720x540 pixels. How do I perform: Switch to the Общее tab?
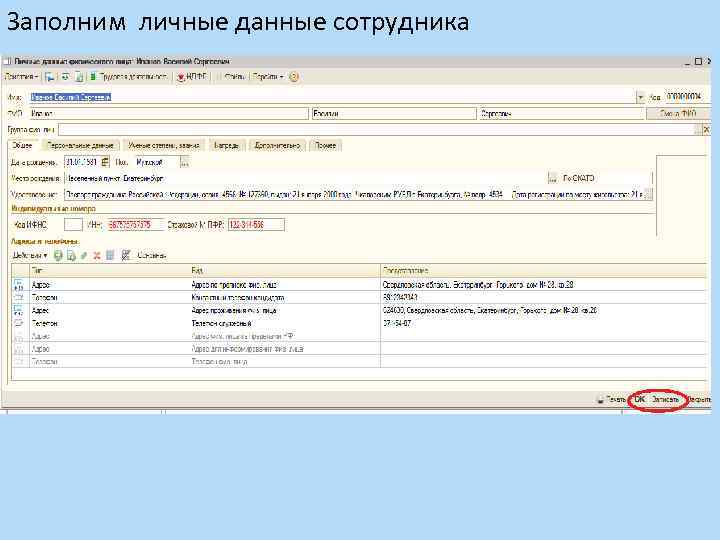(x=22, y=146)
